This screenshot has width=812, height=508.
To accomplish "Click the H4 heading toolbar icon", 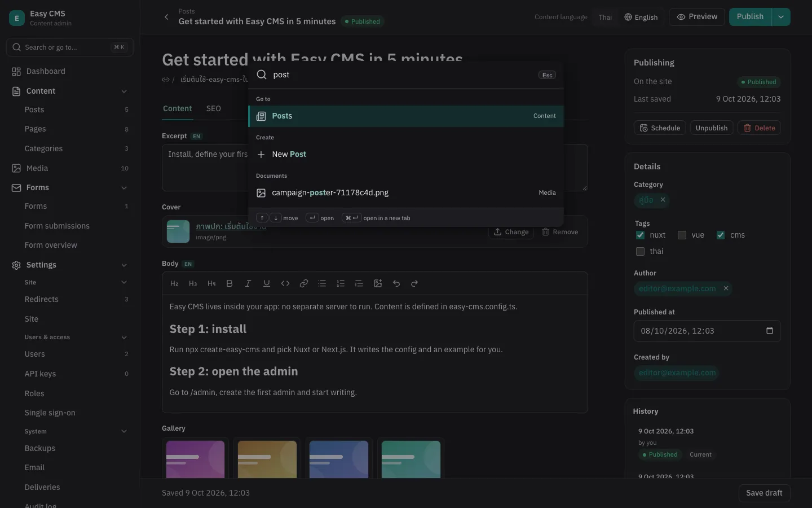I will (211, 283).
